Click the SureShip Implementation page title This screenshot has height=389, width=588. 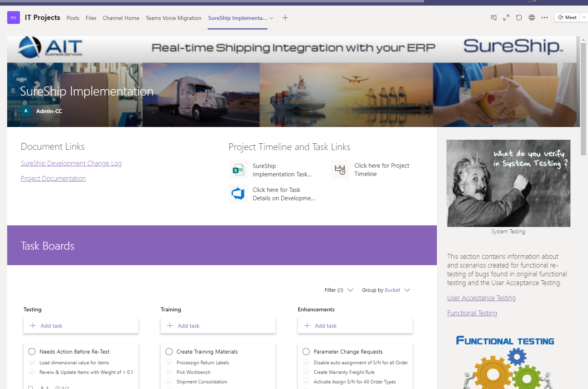pos(87,91)
